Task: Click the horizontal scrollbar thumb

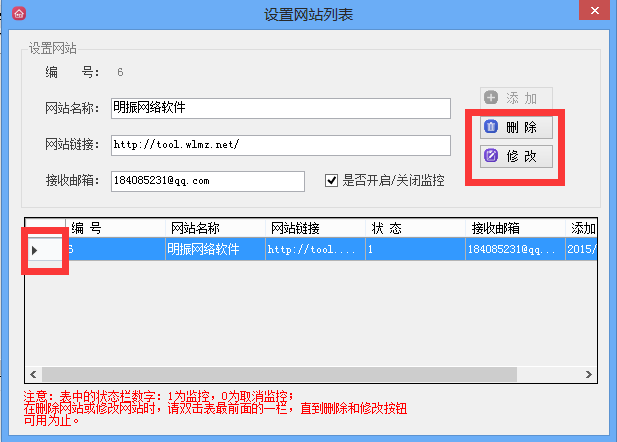Action: tap(279, 374)
